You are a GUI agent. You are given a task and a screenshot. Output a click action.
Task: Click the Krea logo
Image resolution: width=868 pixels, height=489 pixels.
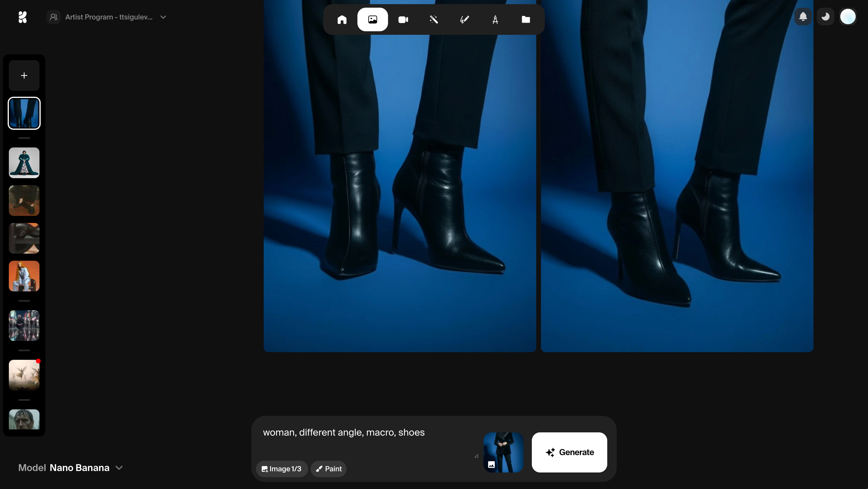pos(23,17)
